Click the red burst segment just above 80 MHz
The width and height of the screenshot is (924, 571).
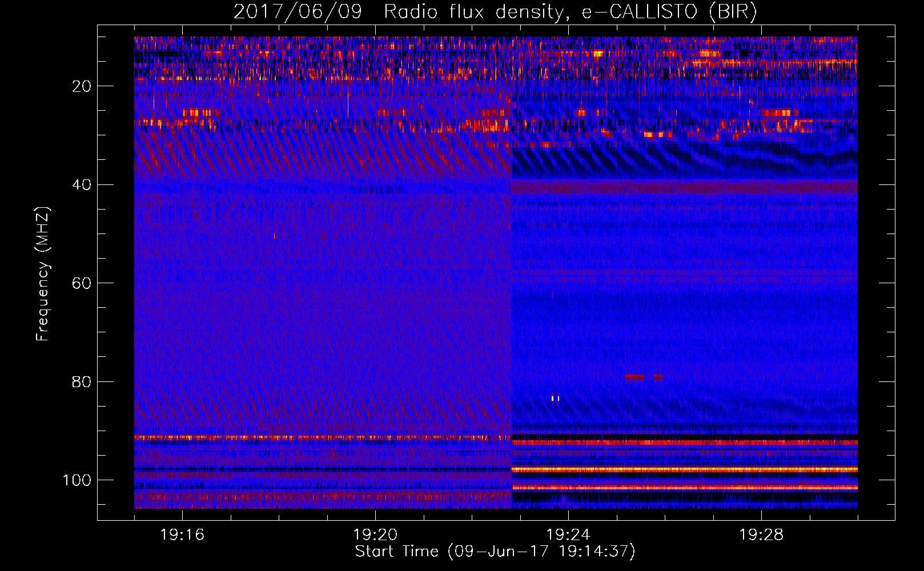634,377
